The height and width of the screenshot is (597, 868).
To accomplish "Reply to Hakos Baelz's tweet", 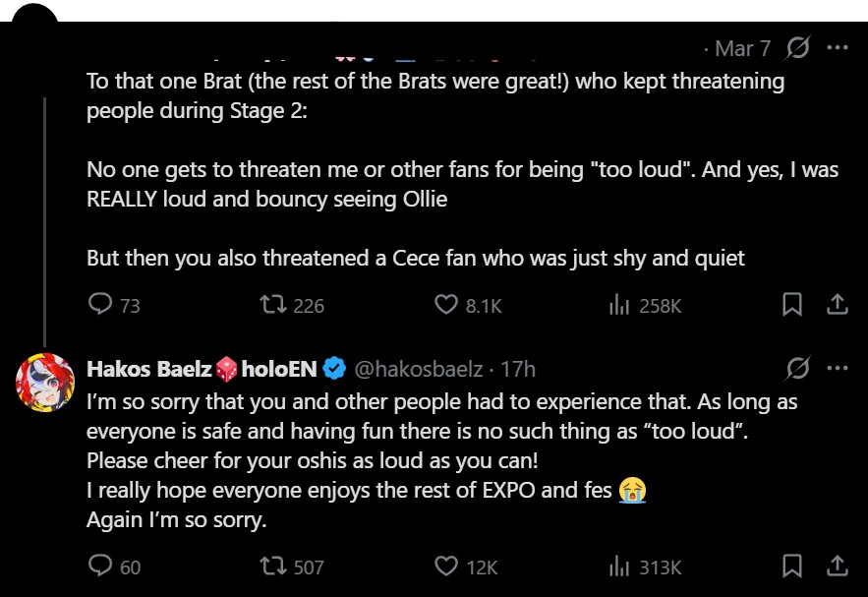I will tap(100, 566).
